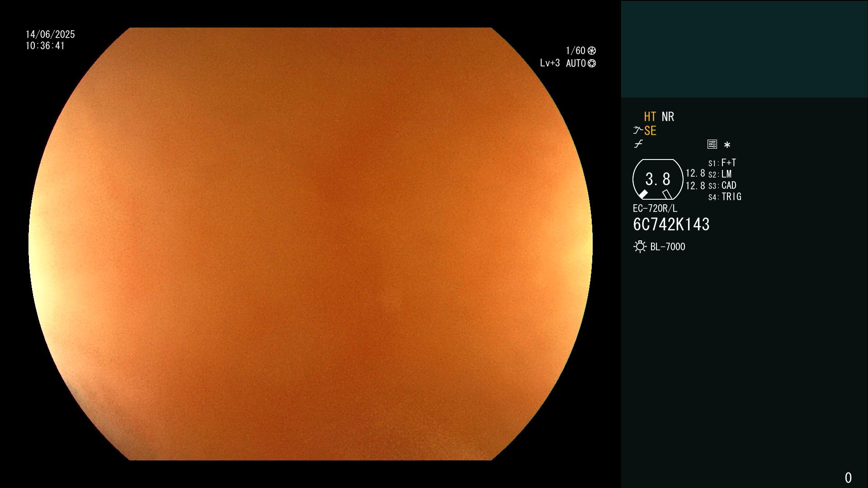Click the AUTO mode text
This screenshot has height=488, width=868.
[576, 63]
